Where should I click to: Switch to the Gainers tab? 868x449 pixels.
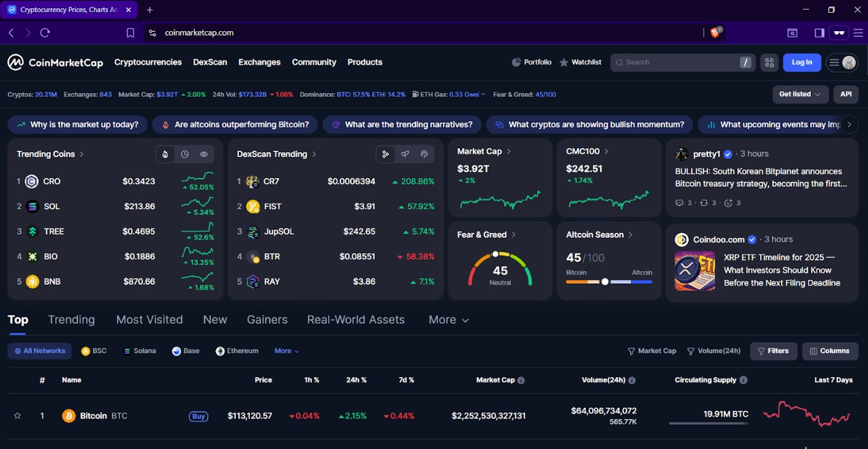(x=267, y=320)
